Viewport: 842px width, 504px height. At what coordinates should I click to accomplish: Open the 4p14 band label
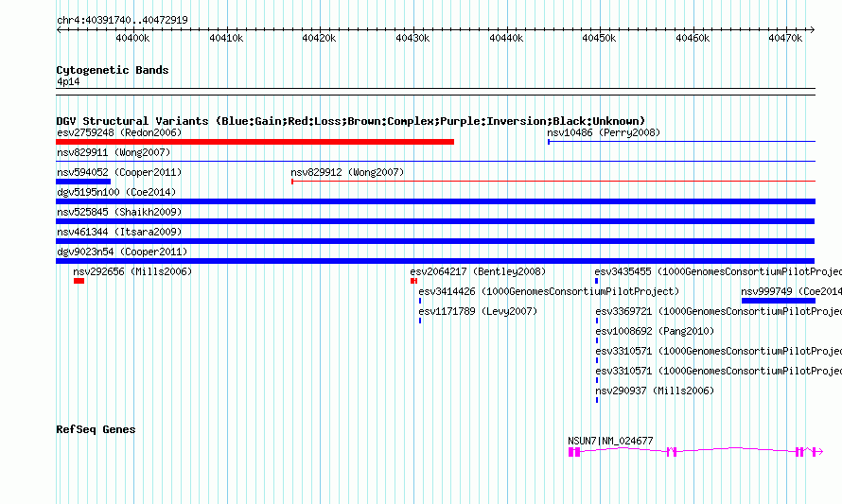pos(68,81)
